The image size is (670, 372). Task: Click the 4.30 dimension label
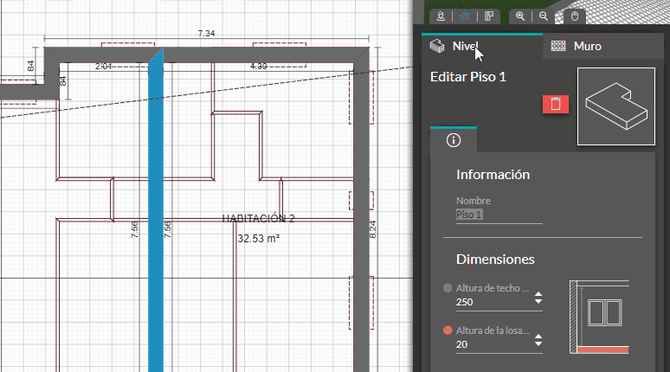259,66
